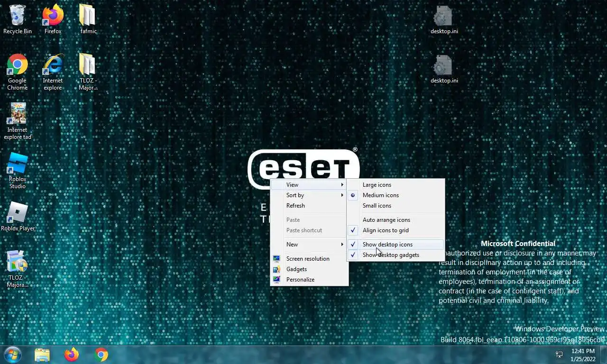Select the TLOZ - Major... folder icon
This screenshot has height=364, width=607.
point(88,72)
